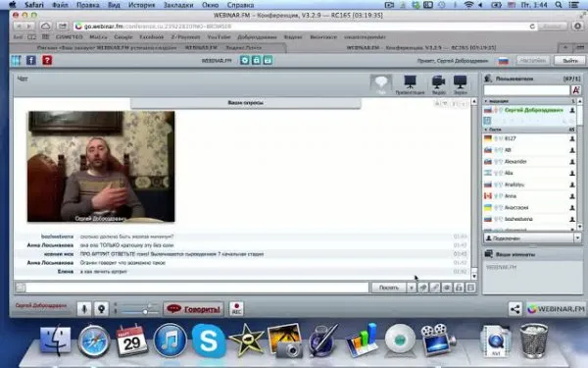Click the WEBINAR.FM logo at bottom right
This screenshot has width=588, height=368.
556,309
